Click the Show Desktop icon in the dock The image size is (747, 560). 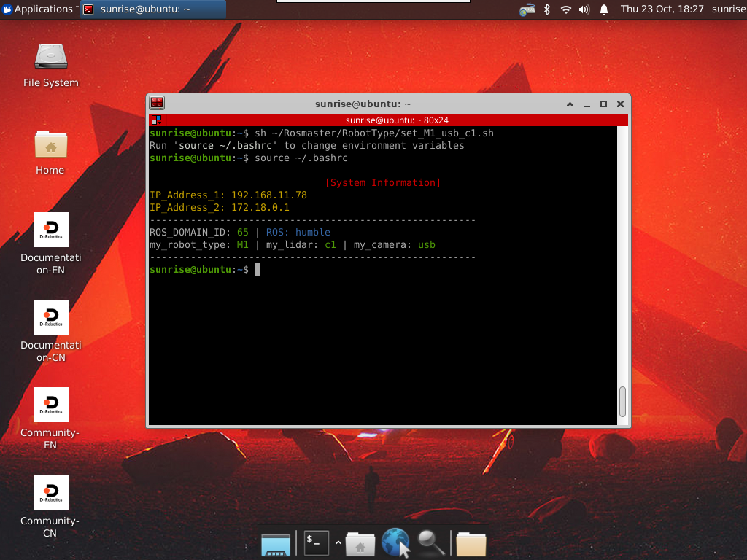[x=276, y=543]
